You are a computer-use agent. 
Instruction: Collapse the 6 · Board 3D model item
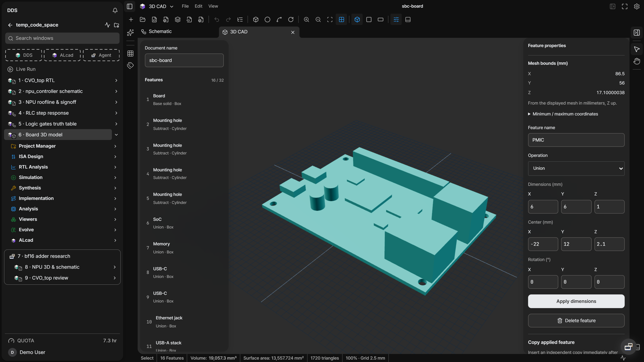[x=116, y=135]
